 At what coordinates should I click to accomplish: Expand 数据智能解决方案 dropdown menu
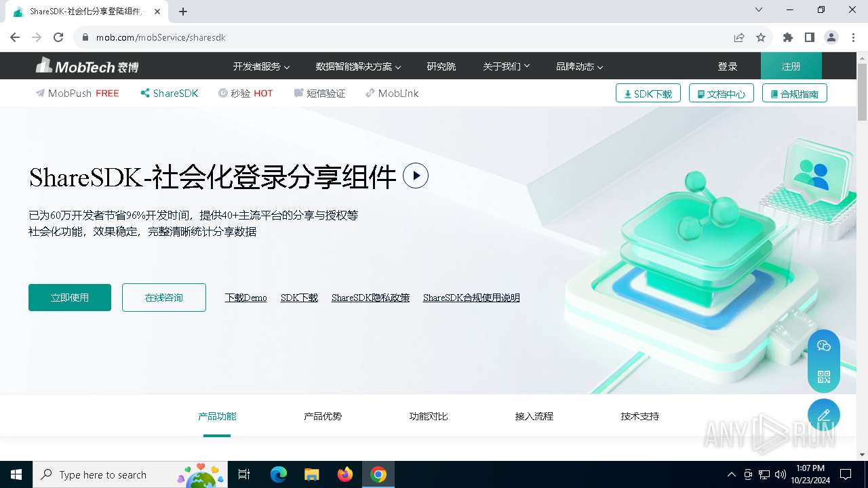tap(358, 66)
